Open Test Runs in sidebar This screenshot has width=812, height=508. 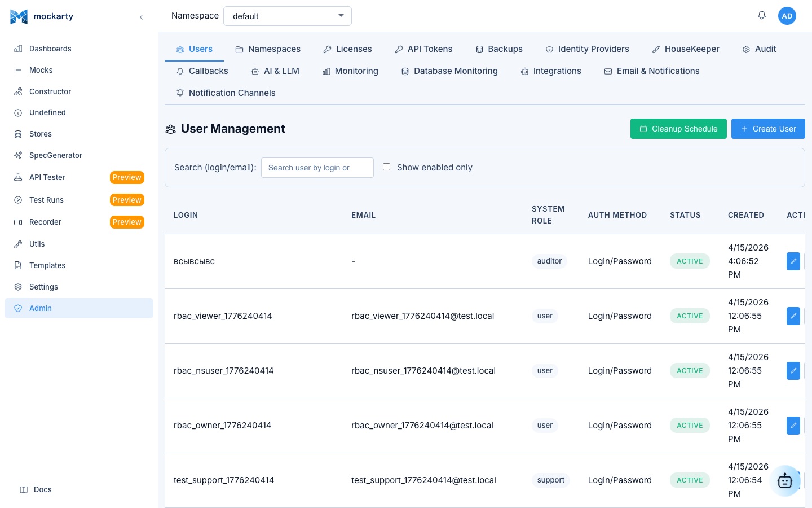[79, 200]
